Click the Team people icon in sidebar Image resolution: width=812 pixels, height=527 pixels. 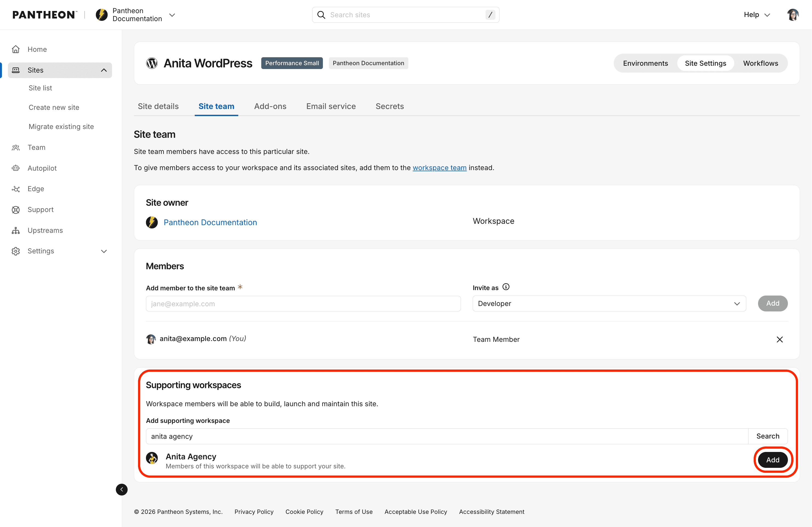point(16,147)
